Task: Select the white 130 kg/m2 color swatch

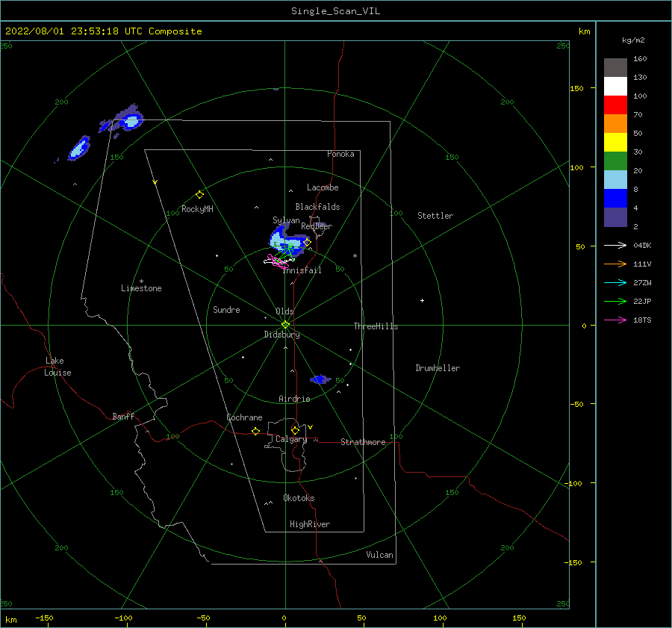Action: [615, 87]
